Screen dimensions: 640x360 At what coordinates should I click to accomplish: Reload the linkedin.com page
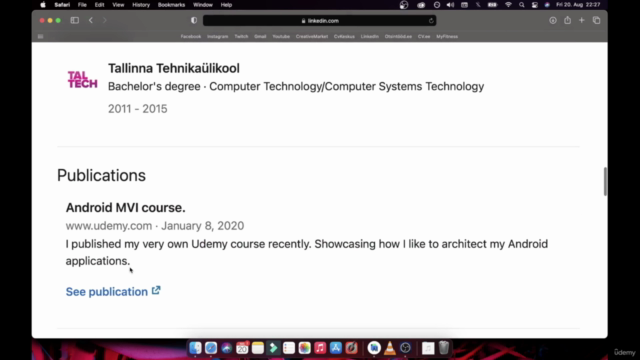tap(431, 21)
